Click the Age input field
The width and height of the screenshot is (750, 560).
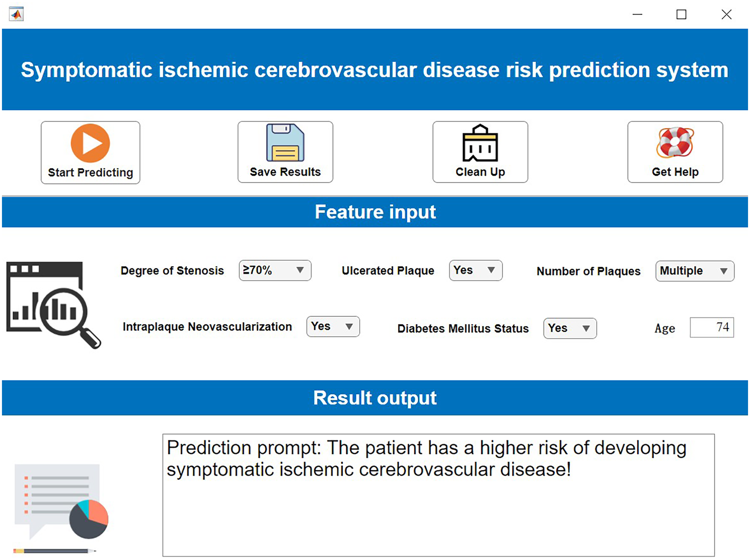point(712,327)
